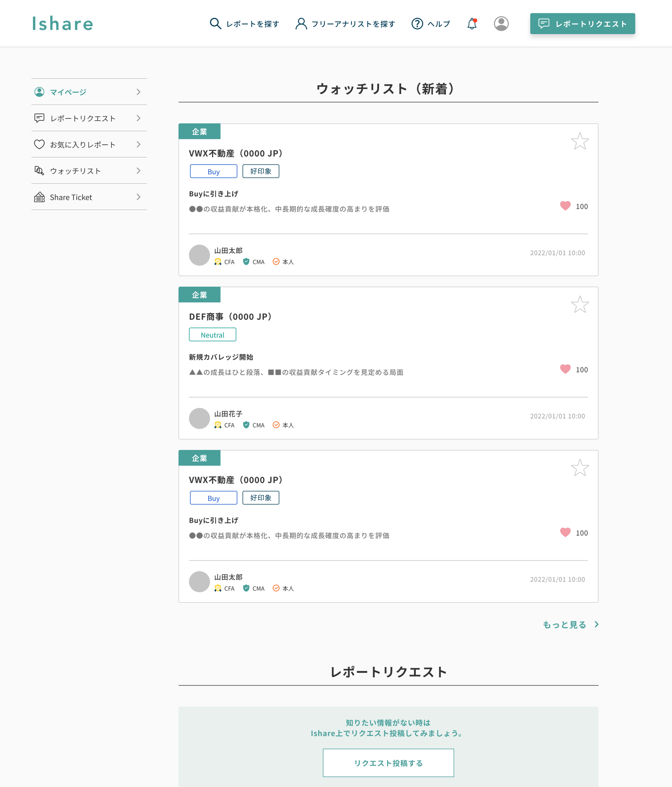The image size is (672, 787).
Task: Open the ウォッチリスト sidebar icon
Action: (x=39, y=171)
